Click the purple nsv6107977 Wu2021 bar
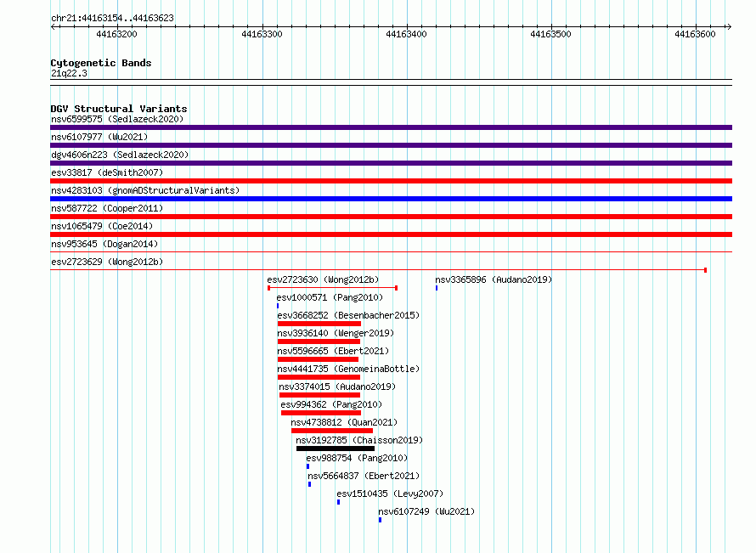Screen dimensions: 756x553 [x=391, y=145]
